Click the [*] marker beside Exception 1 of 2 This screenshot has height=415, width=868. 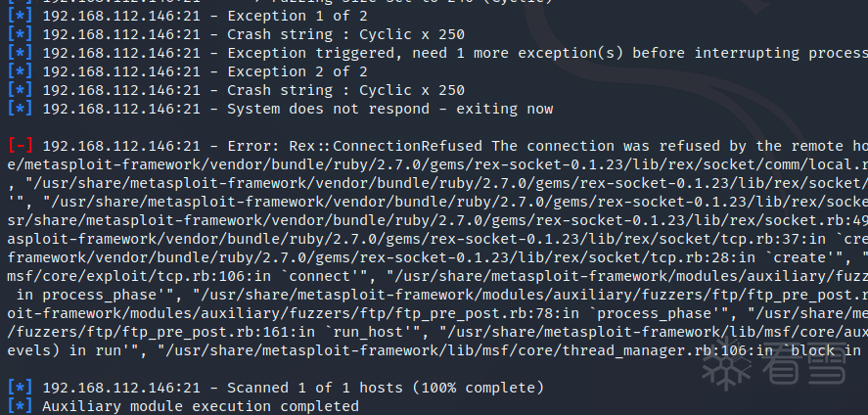click(21, 16)
